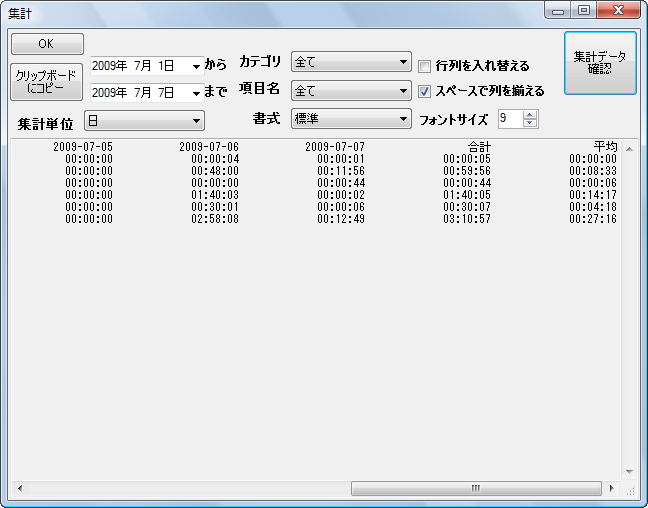Screen dimensions: 648x508
Task: Enable the 行列を入れ替える checkbox
Action: click(x=425, y=67)
